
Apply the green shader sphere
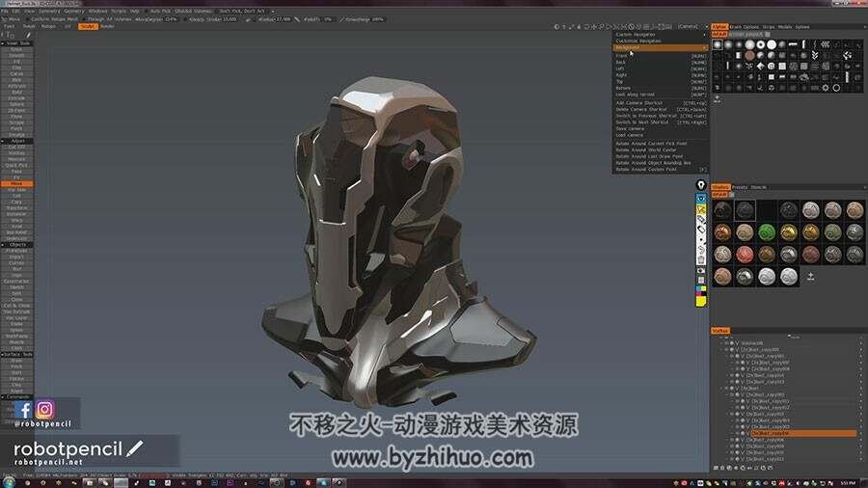tap(767, 232)
